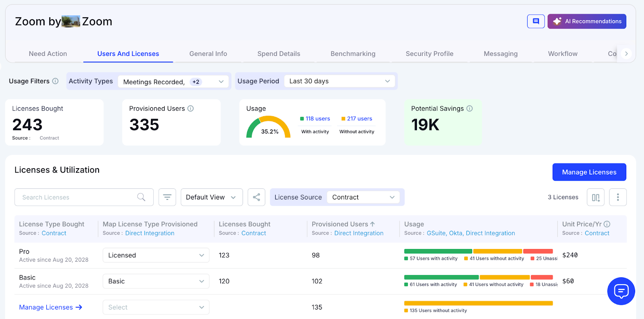
Task: Open the empty Select mapping dropdown
Action: (156, 307)
